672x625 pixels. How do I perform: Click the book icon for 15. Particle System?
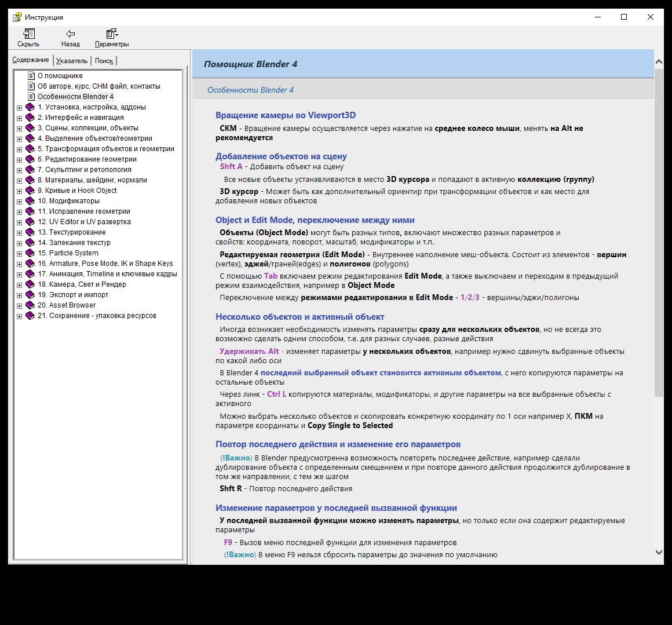[30, 253]
